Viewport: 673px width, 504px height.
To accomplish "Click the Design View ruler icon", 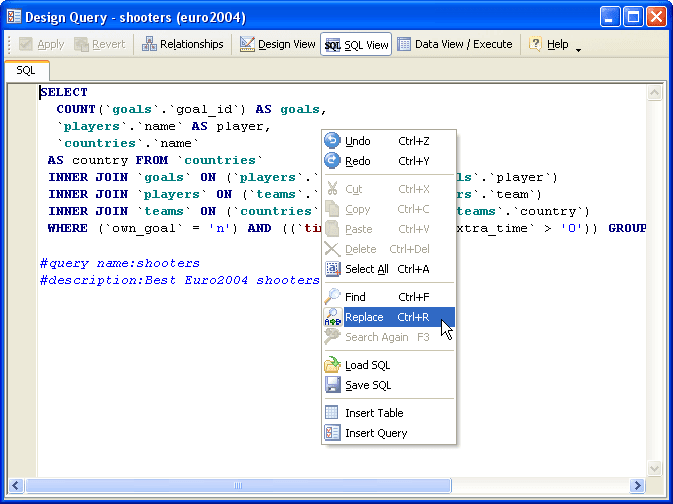I will pos(247,44).
